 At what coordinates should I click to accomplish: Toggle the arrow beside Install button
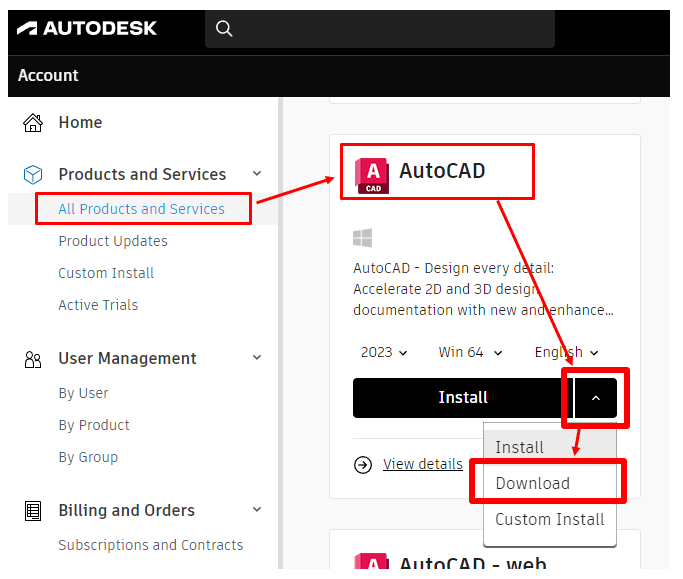tap(596, 398)
